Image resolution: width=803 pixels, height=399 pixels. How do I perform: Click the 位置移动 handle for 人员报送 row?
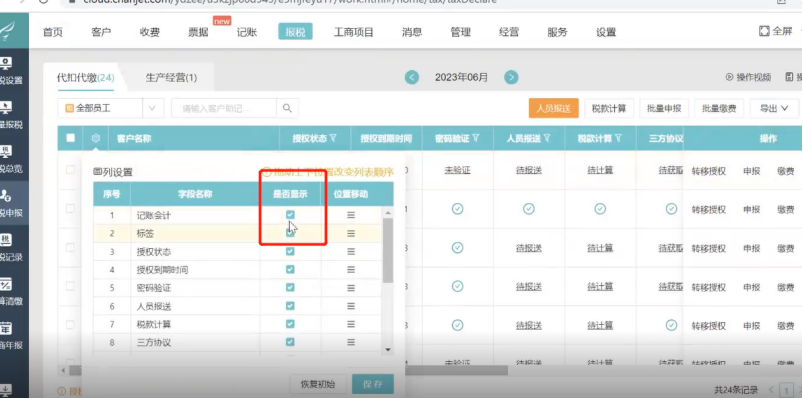351,306
